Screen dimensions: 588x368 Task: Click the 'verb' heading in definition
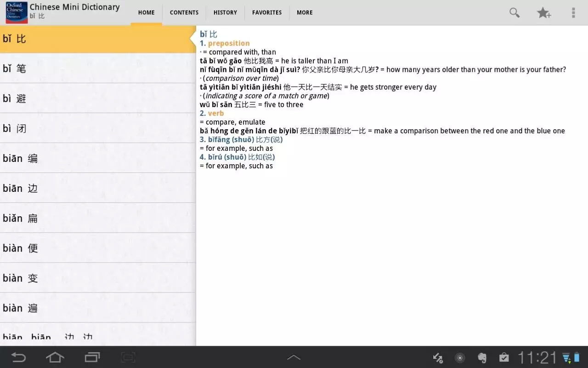pos(216,113)
